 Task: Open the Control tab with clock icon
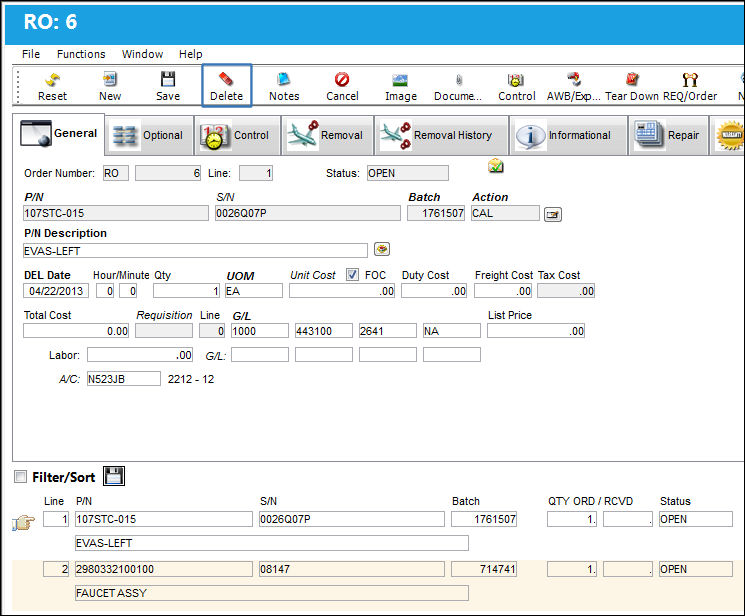237,135
